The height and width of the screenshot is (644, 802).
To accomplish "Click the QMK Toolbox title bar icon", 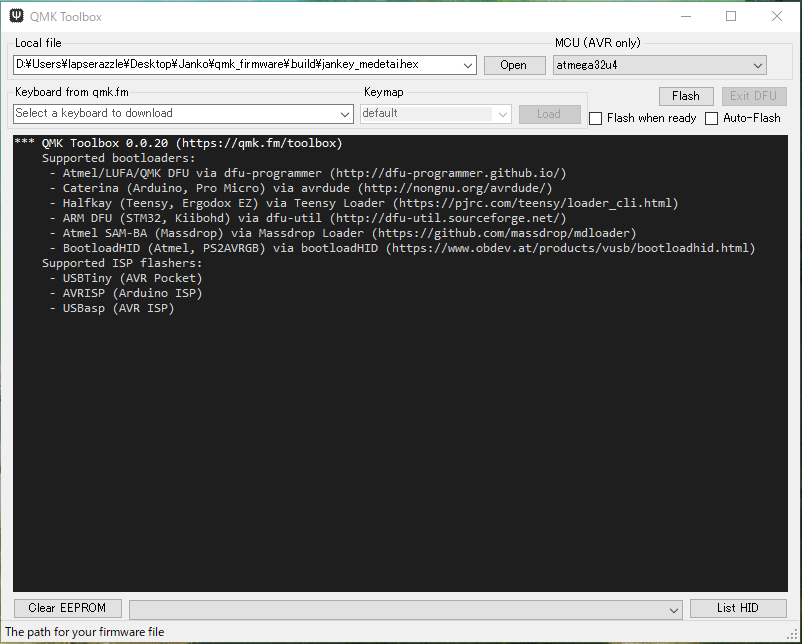I will point(16,16).
